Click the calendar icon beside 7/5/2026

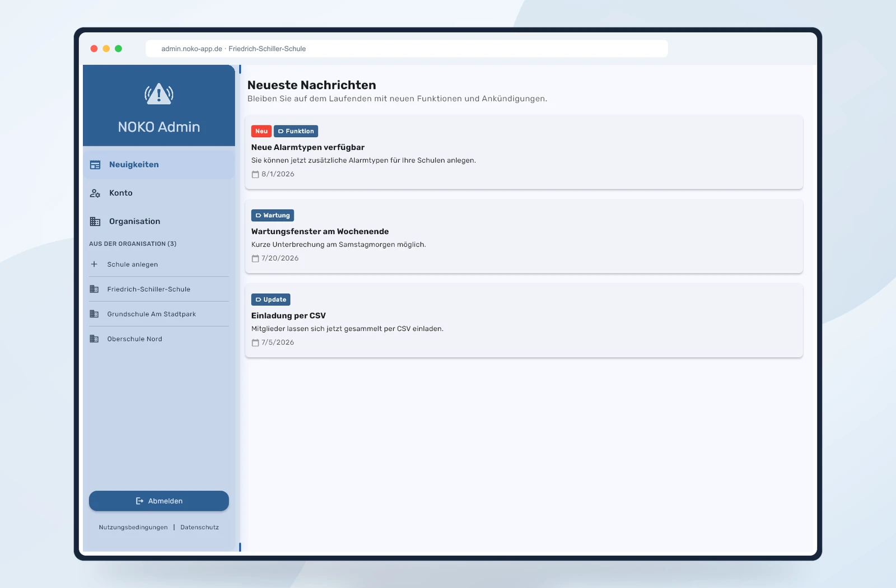[x=255, y=343]
